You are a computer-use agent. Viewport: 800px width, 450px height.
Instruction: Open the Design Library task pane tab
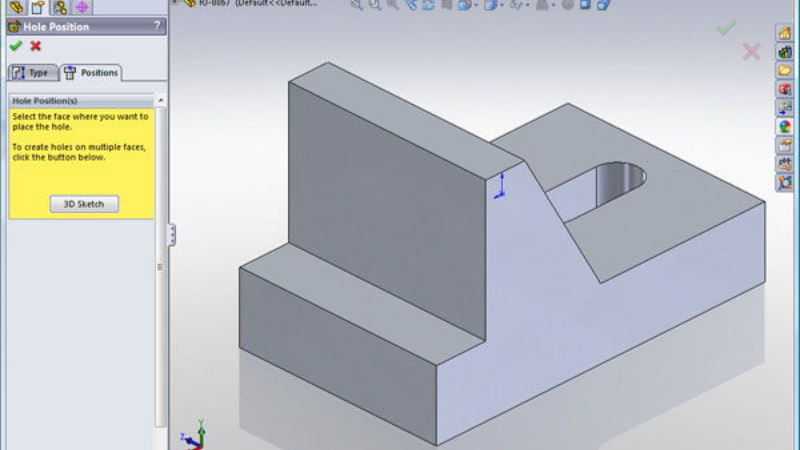pos(785,52)
